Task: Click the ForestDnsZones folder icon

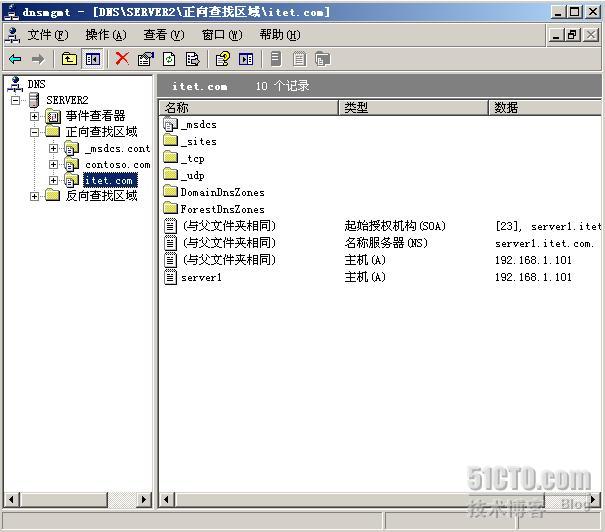Action: (x=170, y=208)
